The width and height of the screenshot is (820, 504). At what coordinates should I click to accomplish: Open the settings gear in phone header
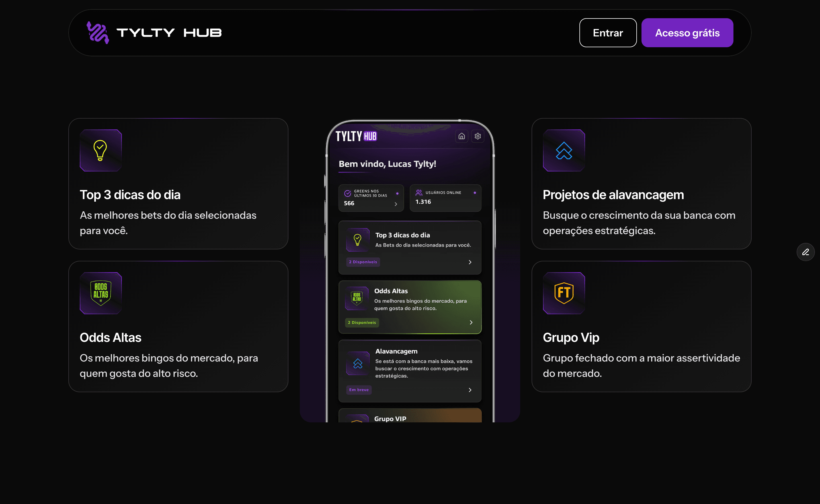tap(477, 136)
